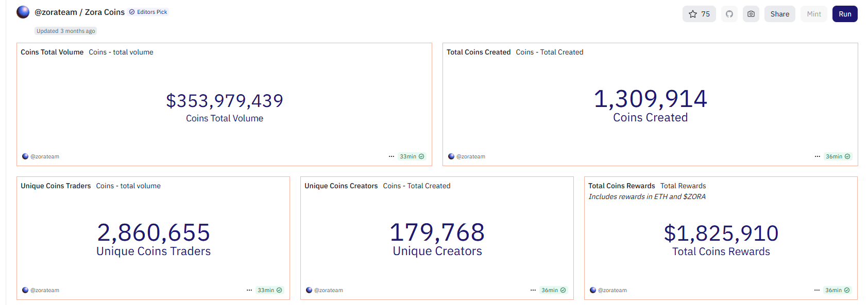
Task: Open 'Coins - total volume' query link in first card
Action: 121,52
